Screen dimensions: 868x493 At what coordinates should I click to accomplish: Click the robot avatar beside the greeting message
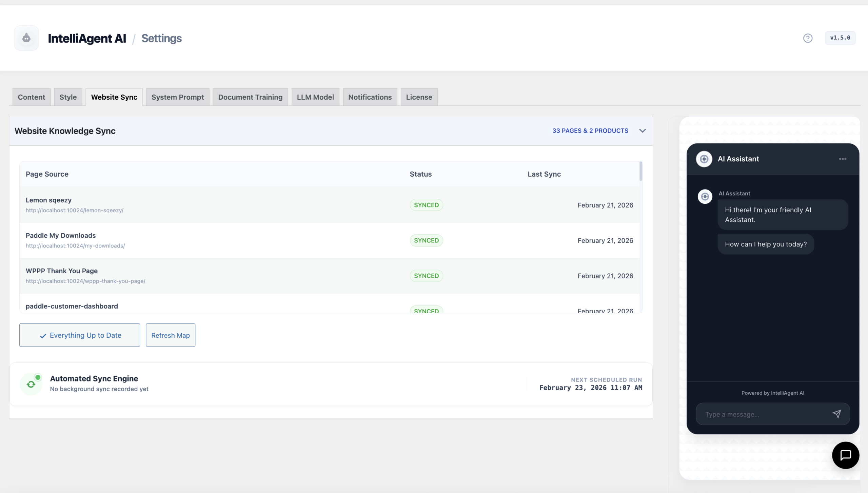coord(705,197)
